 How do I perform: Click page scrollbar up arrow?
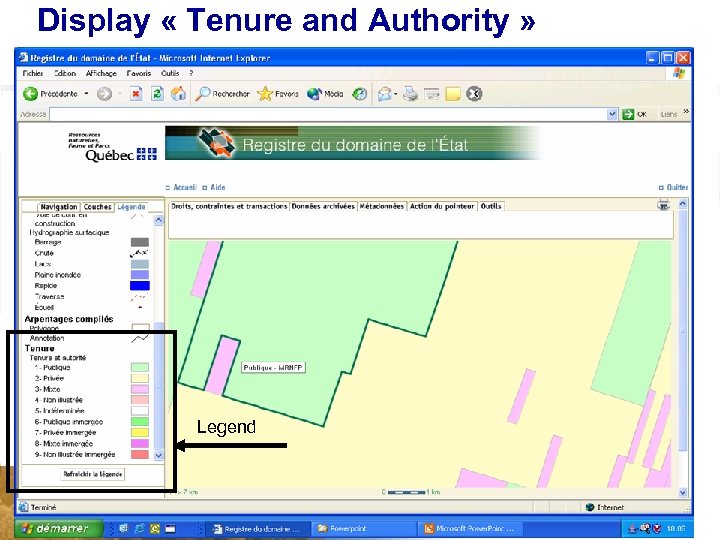[x=683, y=203]
